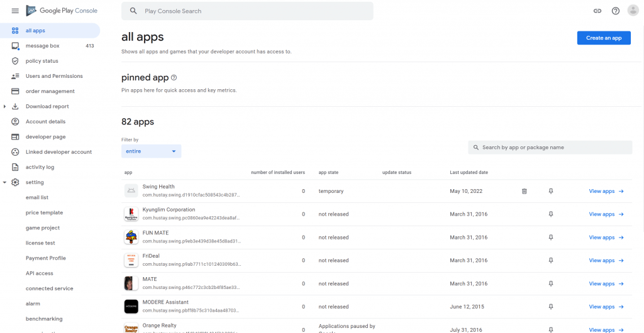Click the Google Play Console logo
The image size is (644, 333).
[x=62, y=11]
